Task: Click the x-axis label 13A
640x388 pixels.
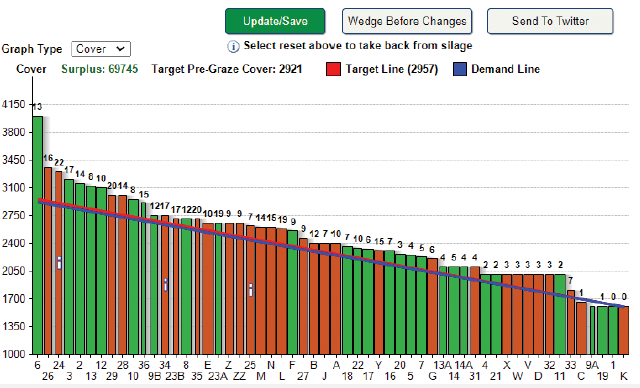Action: 442,365
